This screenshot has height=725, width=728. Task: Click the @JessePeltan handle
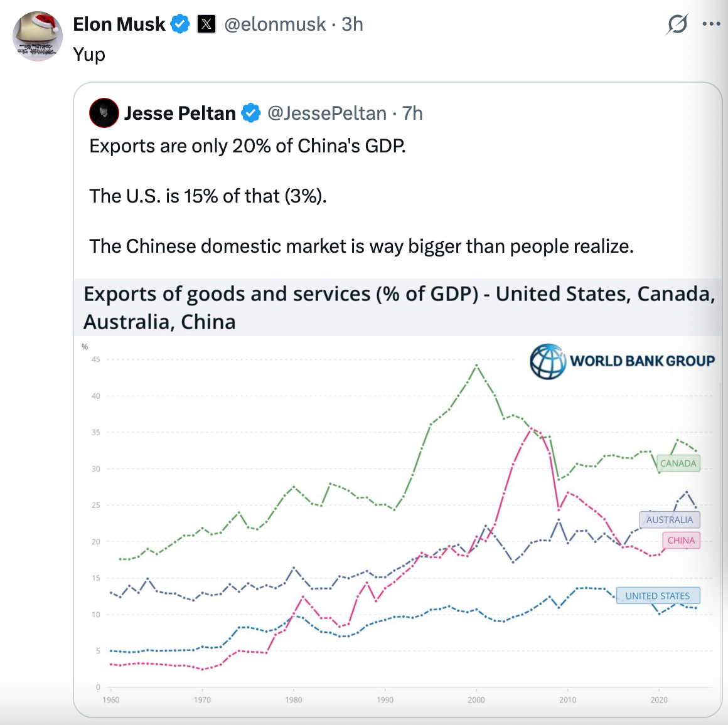[x=327, y=114]
